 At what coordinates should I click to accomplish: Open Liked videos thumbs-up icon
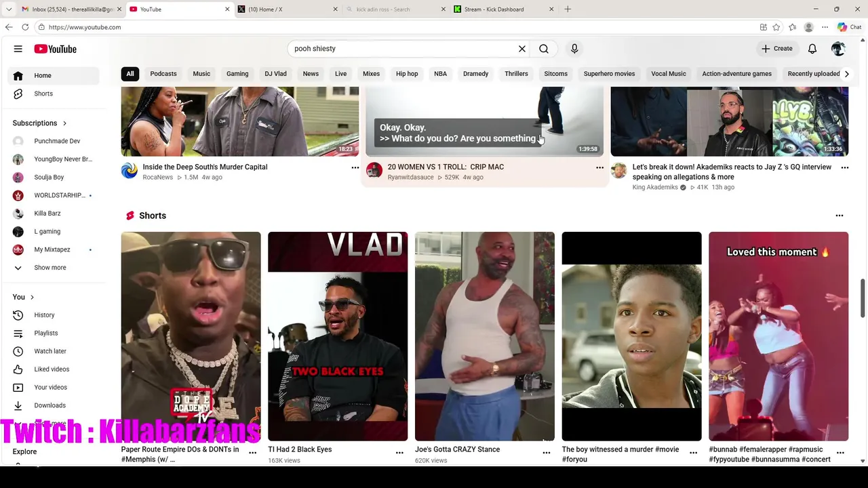[x=18, y=369]
